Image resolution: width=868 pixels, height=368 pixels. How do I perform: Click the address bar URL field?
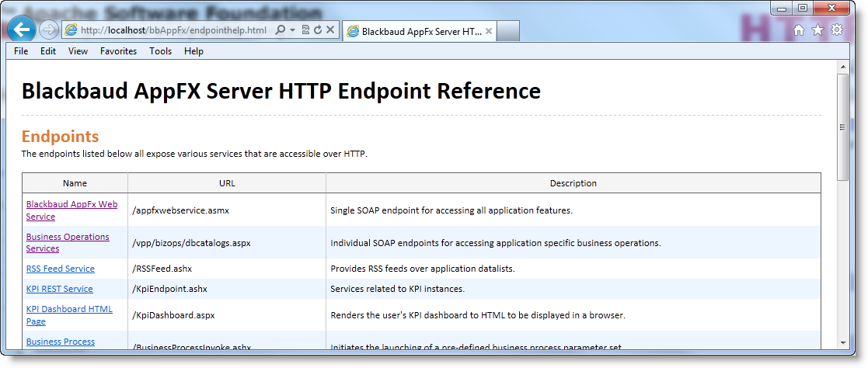pos(173,30)
